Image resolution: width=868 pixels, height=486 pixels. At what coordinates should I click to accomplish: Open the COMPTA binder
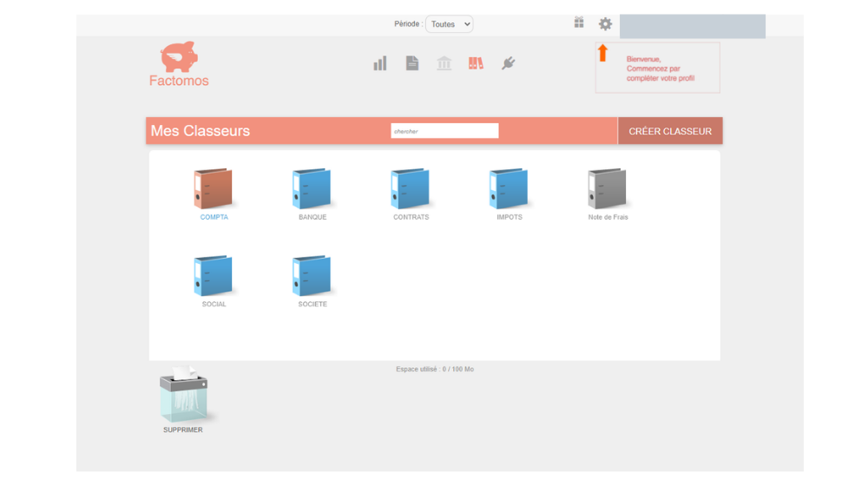[x=214, y=188]
